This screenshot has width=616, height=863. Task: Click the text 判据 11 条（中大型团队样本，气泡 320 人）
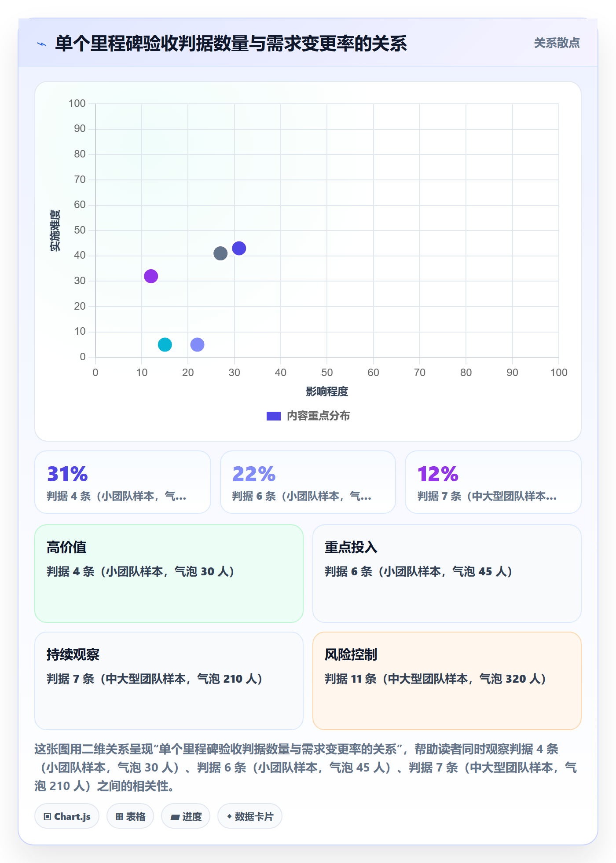coord(436,679)
